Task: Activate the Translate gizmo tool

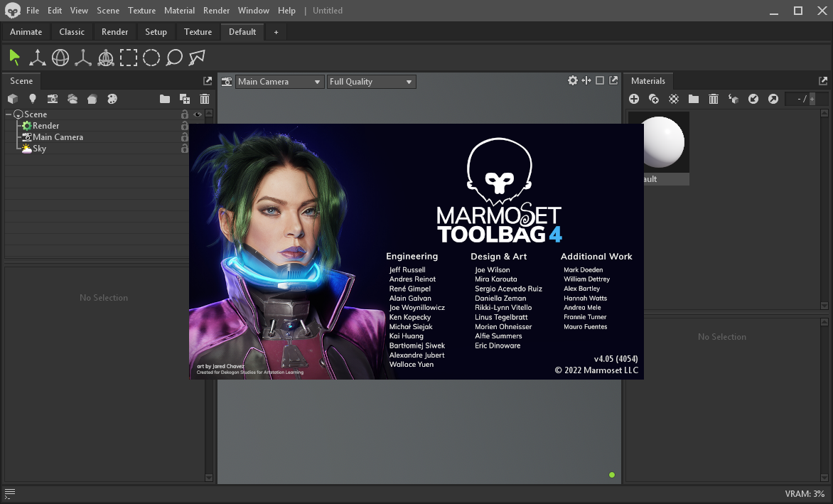Action: (38, 58)
